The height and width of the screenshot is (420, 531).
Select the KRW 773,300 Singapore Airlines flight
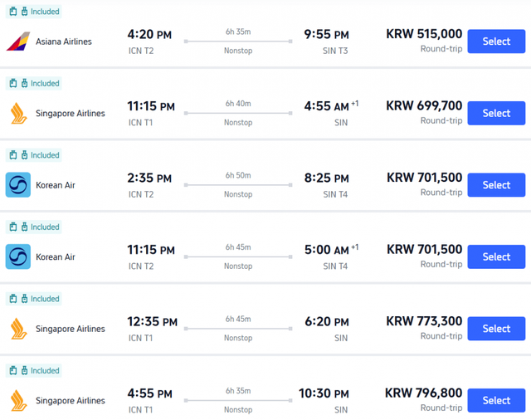[496, 329]
